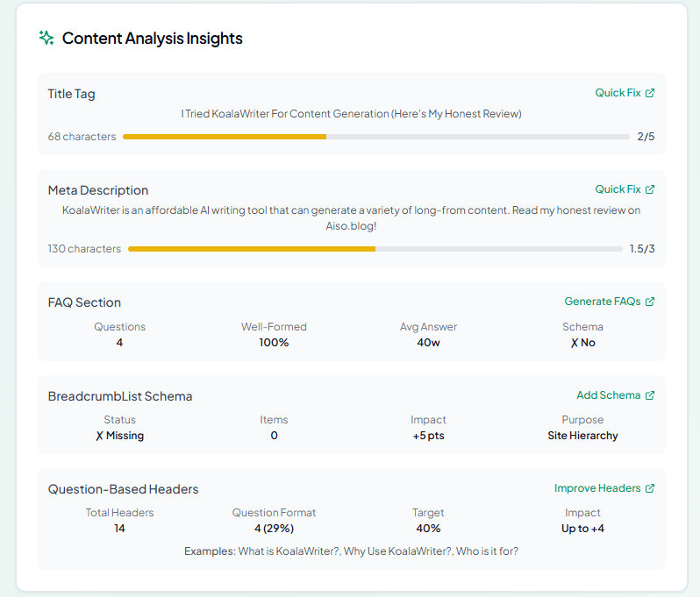Click the Purpose value 'Site Hierarchy'

point(582,436)
